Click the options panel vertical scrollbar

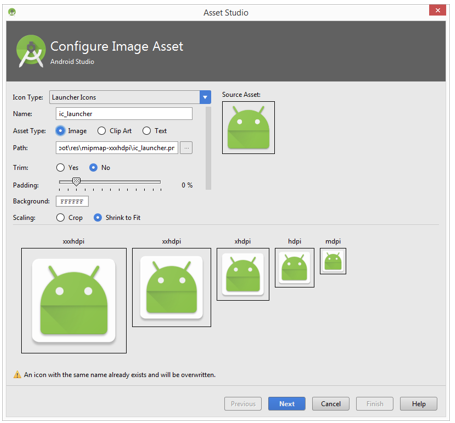pos(208,148)
